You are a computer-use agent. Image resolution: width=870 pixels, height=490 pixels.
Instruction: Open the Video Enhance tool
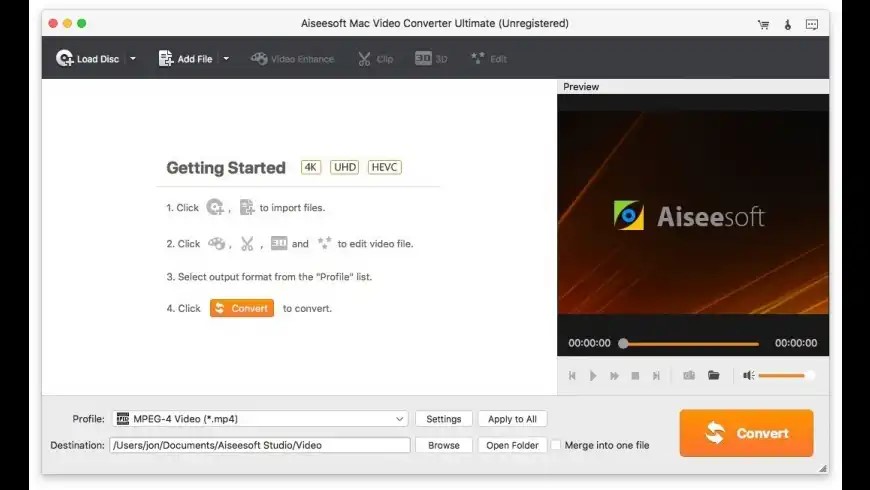[x=292, y=58]
